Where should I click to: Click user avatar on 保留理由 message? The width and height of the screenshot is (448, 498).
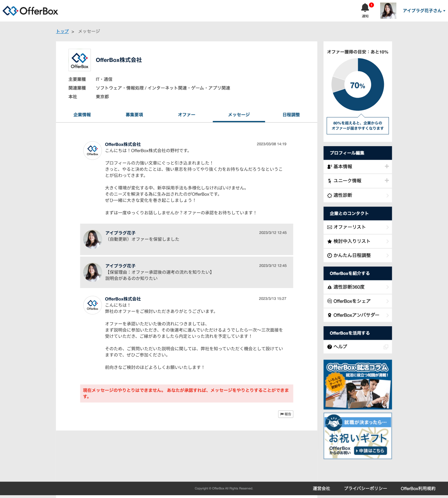tap(93, 272)
